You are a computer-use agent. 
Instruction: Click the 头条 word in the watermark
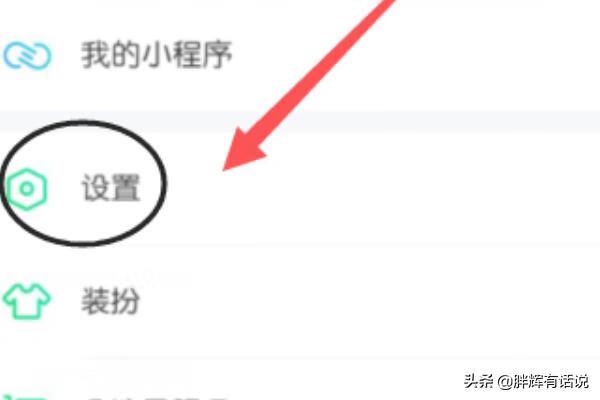478,381
